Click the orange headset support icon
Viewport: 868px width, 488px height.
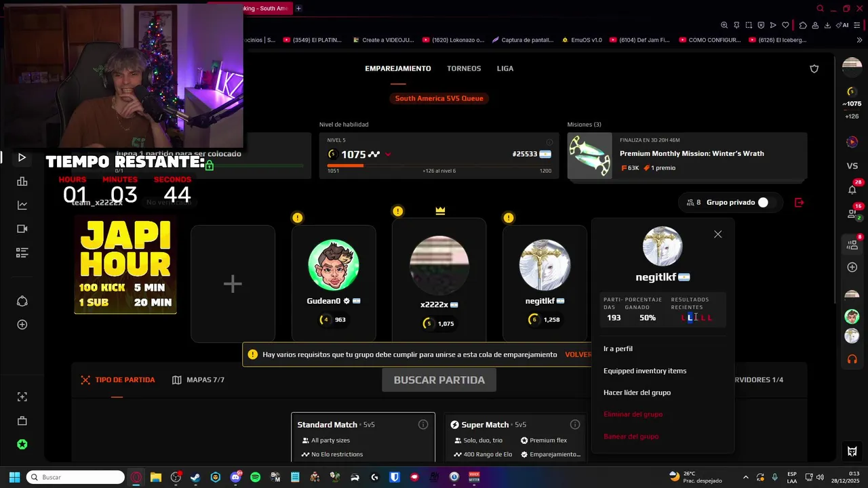[x=852, y=359]
